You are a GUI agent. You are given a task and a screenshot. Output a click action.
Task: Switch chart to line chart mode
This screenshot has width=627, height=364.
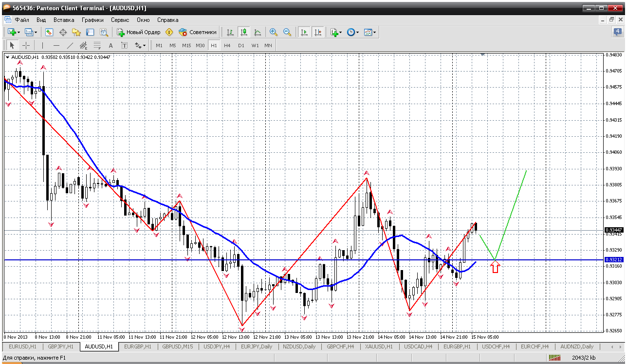point(258,32)
